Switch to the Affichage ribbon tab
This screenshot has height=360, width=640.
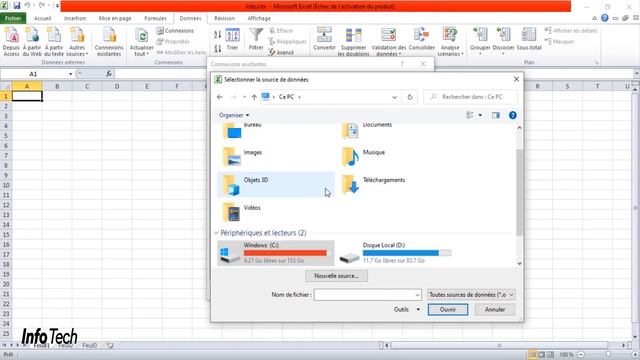259,18
